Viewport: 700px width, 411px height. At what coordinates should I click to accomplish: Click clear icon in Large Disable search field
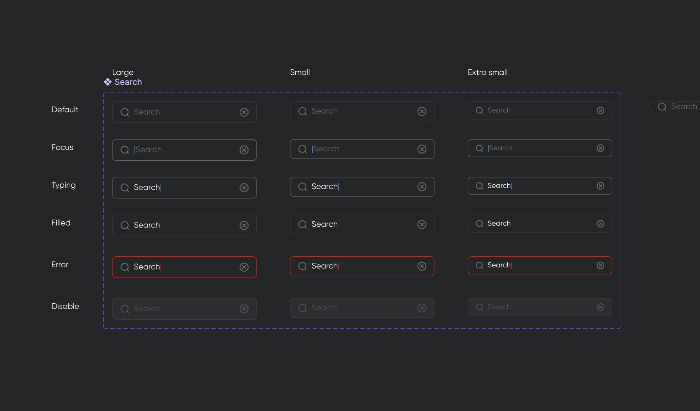(x=244, y=309)
